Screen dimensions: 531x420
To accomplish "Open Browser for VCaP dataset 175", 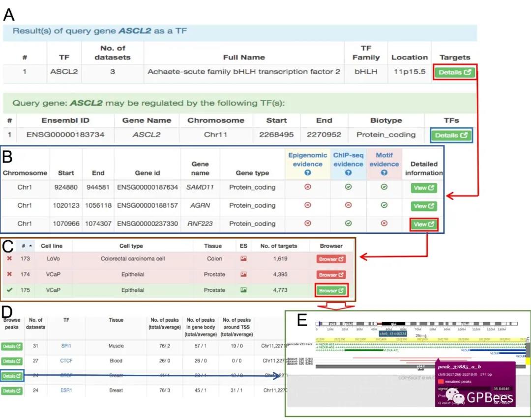I will pos(331,291).
